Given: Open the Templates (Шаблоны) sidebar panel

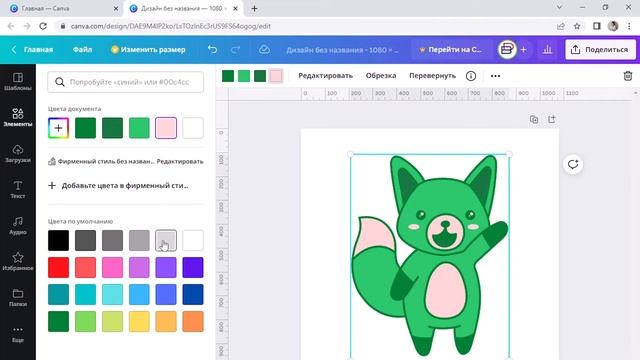Looking at the screenshot, I should pos(18,82).
